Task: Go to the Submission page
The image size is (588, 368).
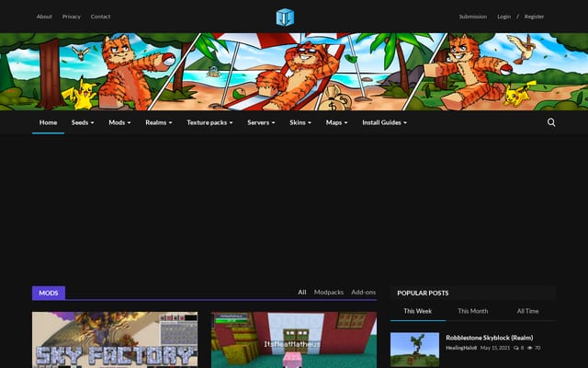Action: pyautogui.click(x=473, y=17)
